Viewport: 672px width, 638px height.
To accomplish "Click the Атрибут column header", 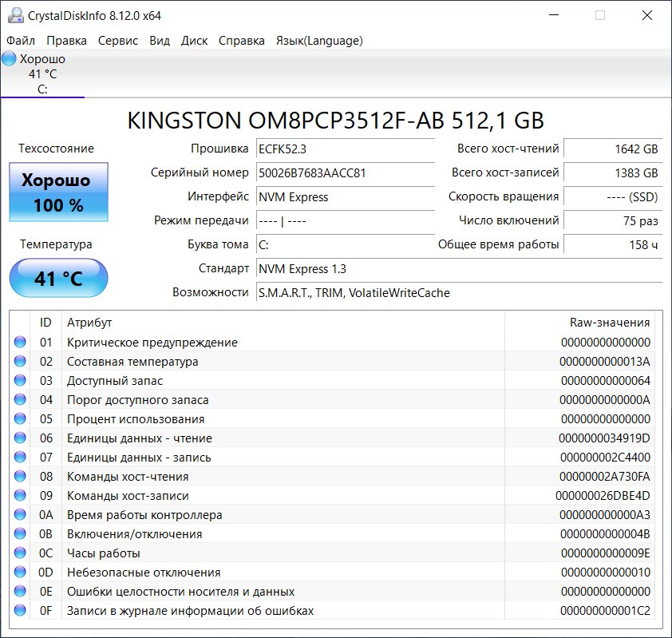I will (x=283, y=323).
